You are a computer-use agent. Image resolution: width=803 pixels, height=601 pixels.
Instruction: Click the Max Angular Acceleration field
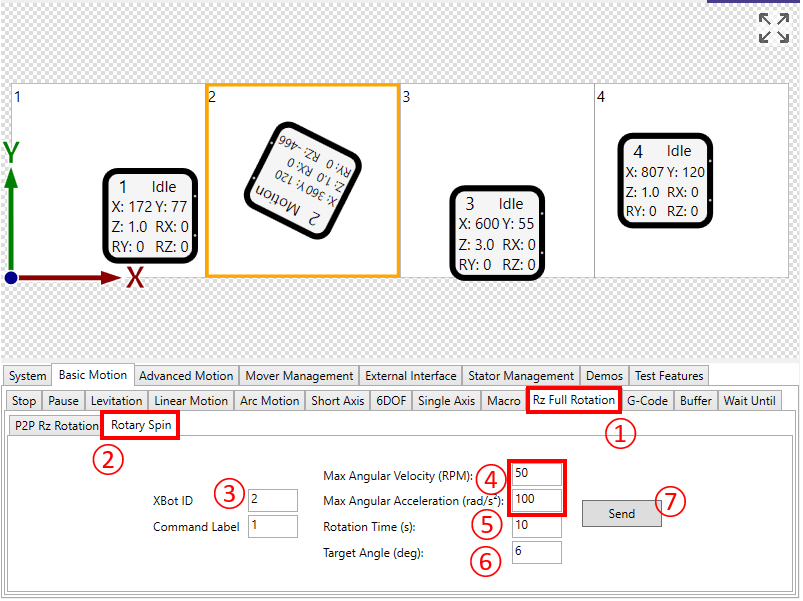click(x=537, y=499)
